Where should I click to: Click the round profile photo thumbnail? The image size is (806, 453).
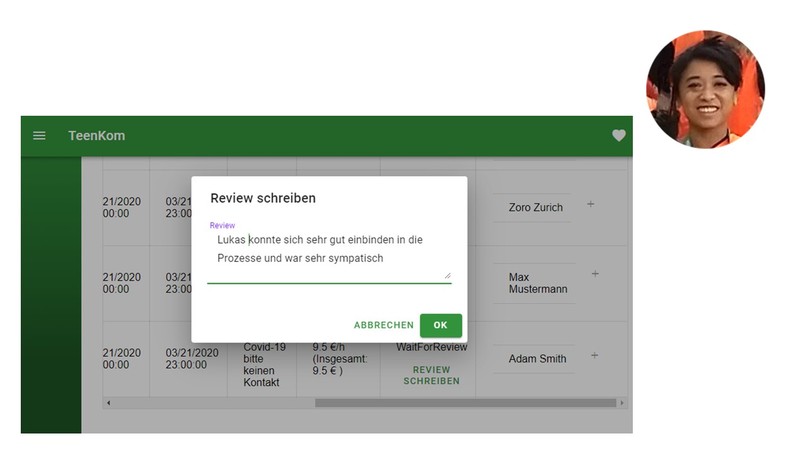(x=705, y=89)
